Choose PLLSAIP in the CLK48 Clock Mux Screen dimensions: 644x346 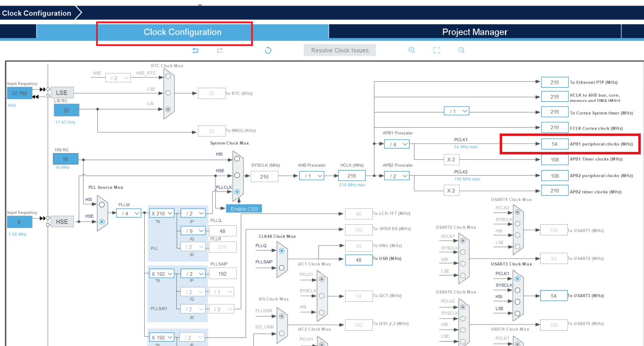(282, 268)
